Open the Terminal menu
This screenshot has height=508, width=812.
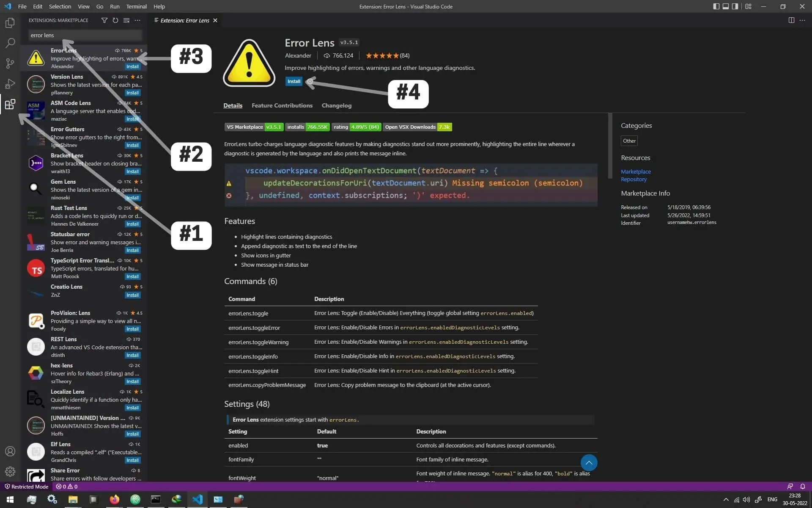coord(136,6)
